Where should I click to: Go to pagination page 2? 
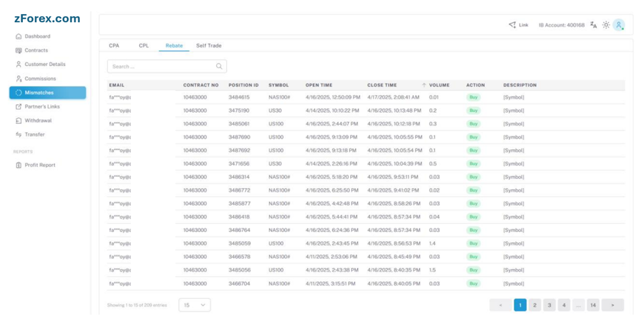(535, 305)
